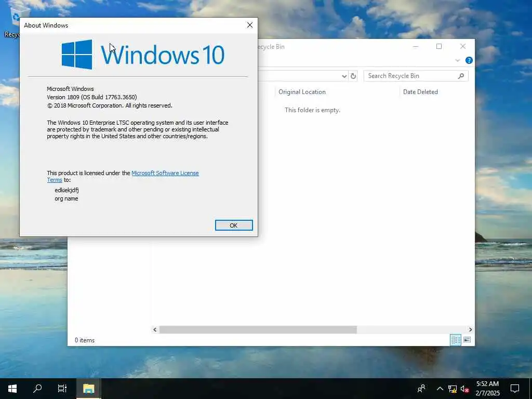Maximize the Recycle Bin window

(439, 46)
